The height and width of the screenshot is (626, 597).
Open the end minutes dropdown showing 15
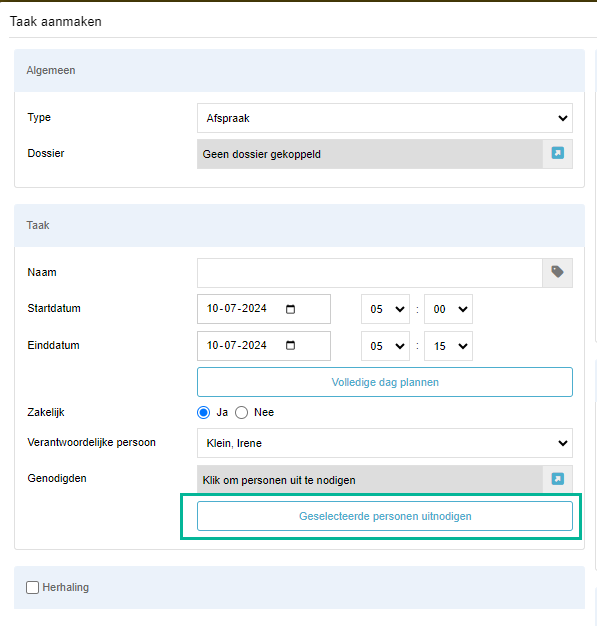448,346
